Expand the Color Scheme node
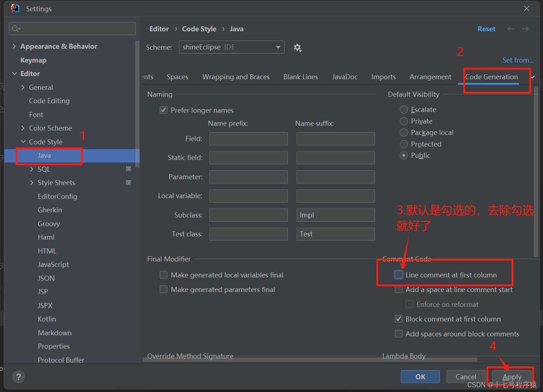The height and width of the screenshot is (392, 543). (x=23, y=128)
